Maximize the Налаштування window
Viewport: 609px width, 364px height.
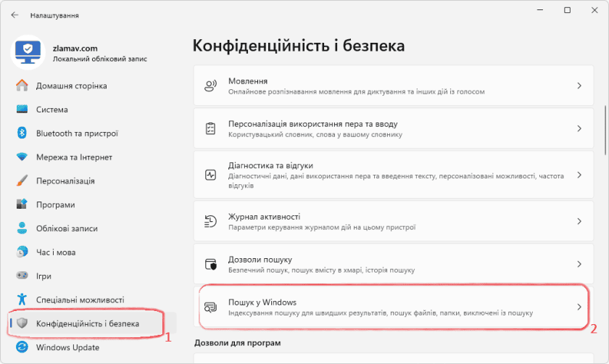(567, 10)
